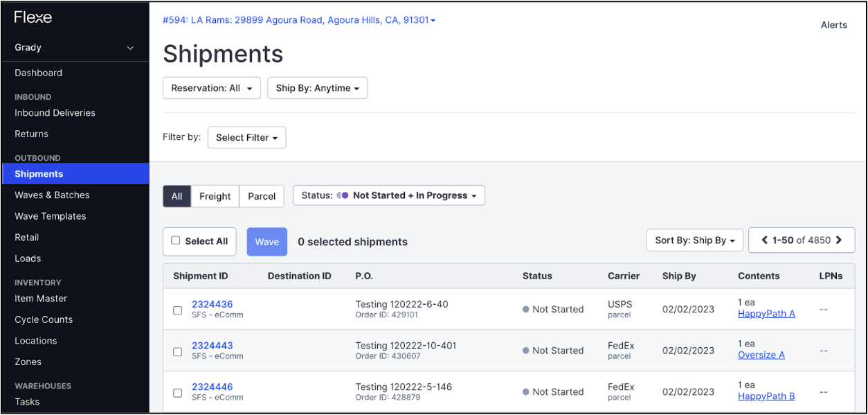Screen dimensions: 868x415
Task: Select the checkbox for shipment 2324446
Action: coord(178,393)
